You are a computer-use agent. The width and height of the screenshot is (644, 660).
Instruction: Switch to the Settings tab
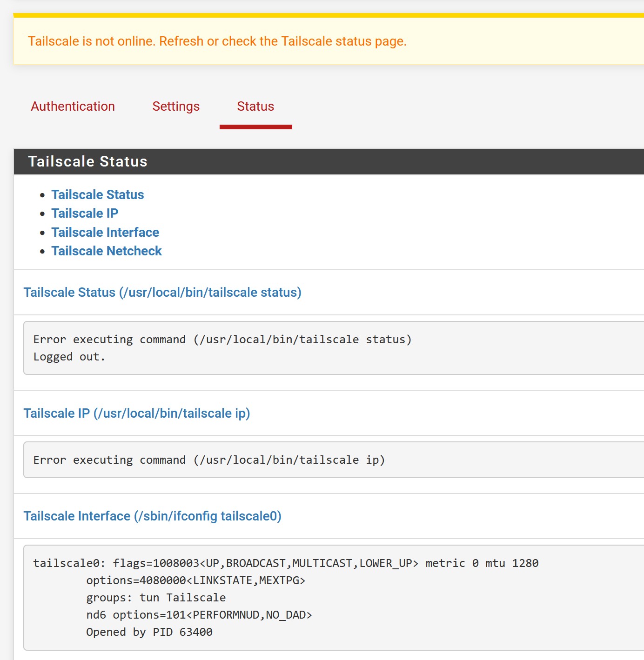(x=176, y=107)
